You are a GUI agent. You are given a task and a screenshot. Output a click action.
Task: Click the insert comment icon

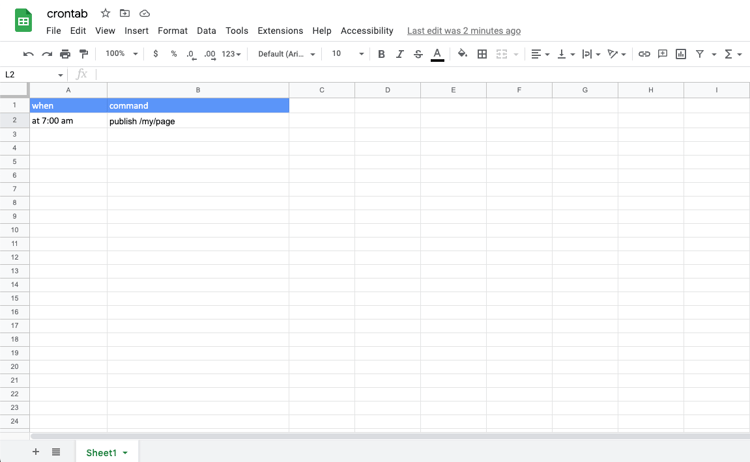662,54
